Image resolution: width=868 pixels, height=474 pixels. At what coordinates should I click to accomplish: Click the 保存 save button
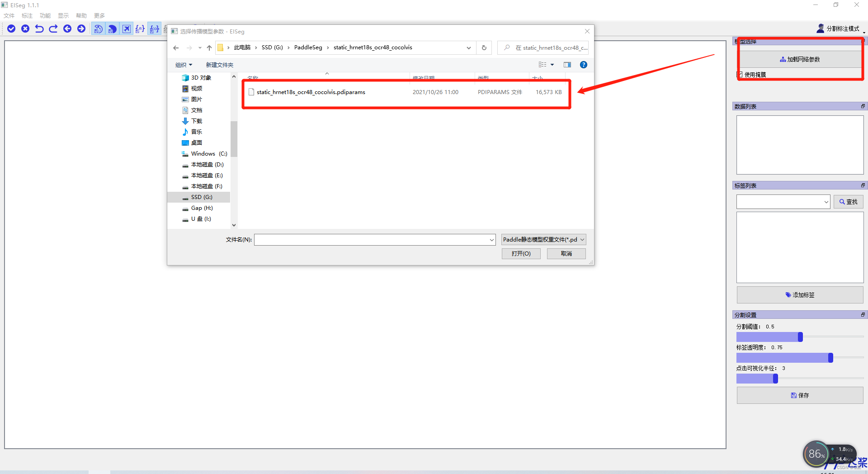800,395
